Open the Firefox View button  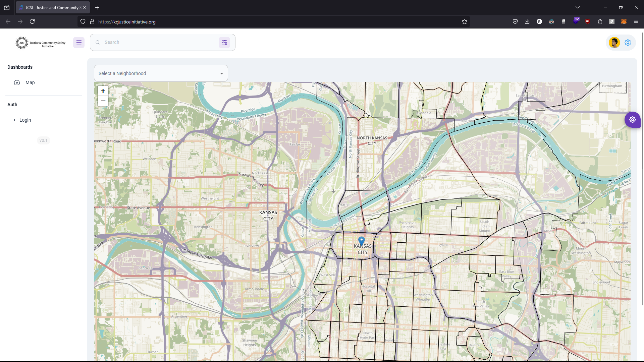tap(7, 7)
